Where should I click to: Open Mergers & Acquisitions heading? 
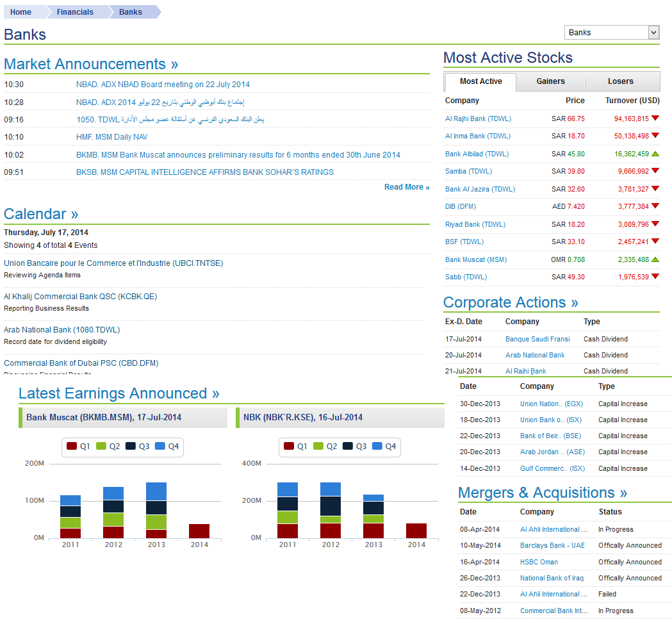coord(542,493)
